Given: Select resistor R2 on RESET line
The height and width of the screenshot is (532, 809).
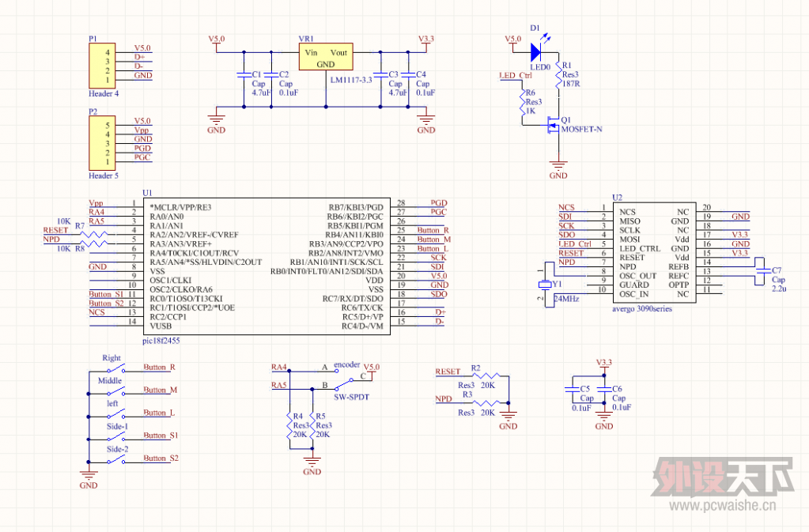Looking at the screenshot, I should pos(486,375).
